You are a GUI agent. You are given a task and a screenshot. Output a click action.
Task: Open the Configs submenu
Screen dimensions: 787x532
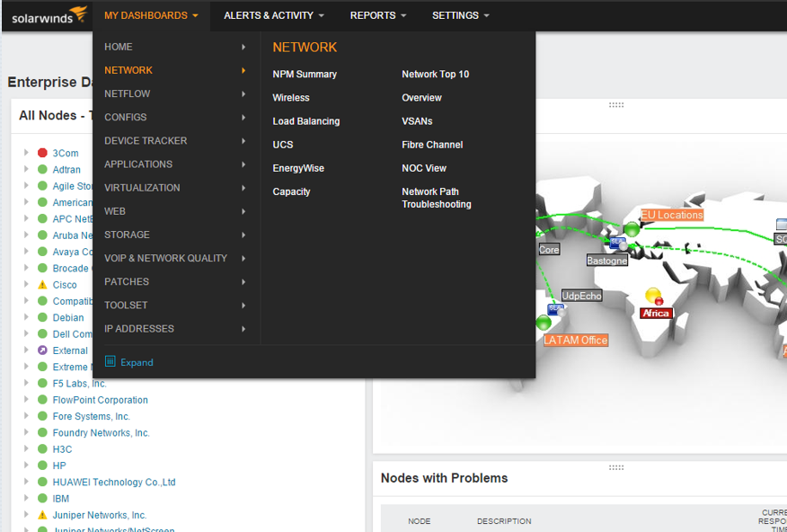pyautogui.click(x=176, y=118)
